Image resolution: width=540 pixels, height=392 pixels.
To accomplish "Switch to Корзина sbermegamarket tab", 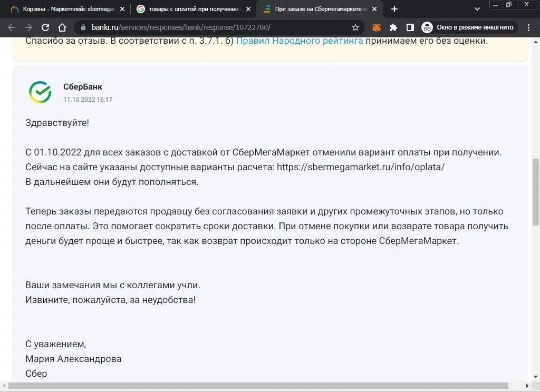I will pos(68,9).
